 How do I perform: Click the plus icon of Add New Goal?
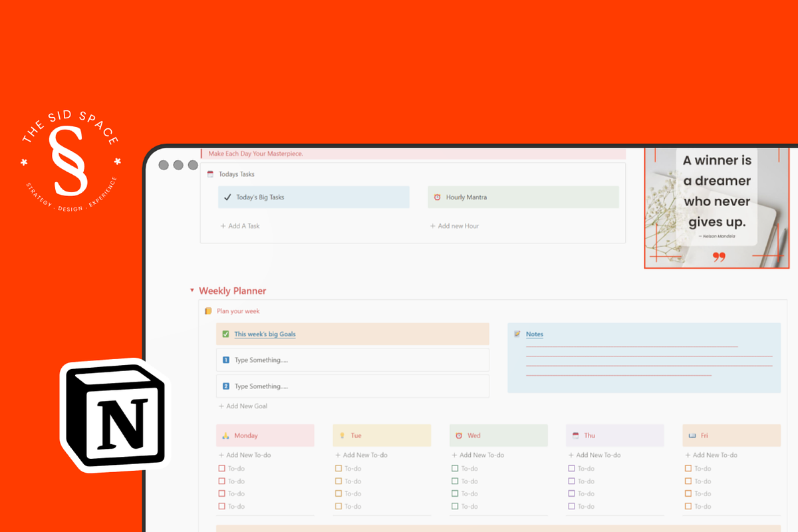coord(221,406)
